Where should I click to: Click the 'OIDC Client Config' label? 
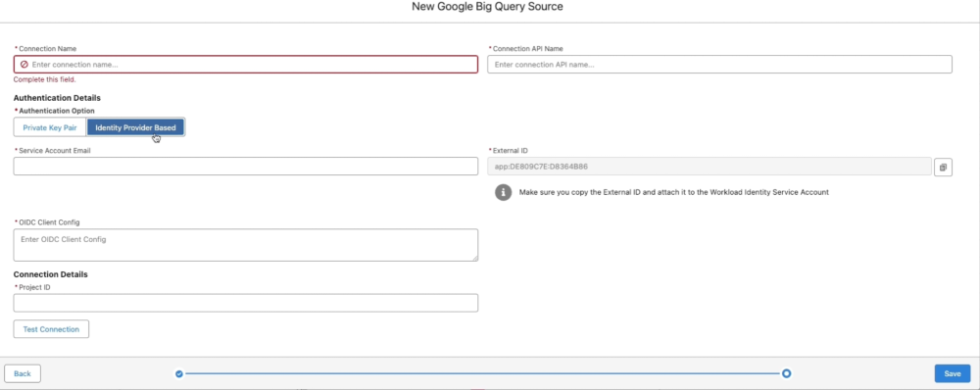tap(49, 221)
